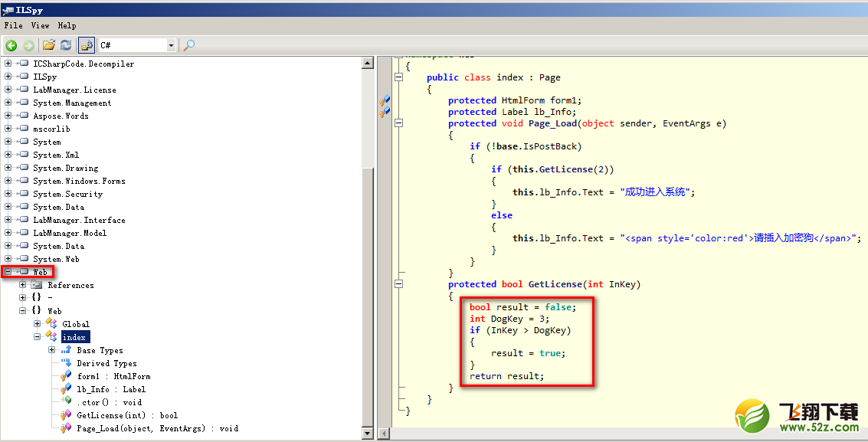Click the lb_Info : Label field icon

click(66, 389)
